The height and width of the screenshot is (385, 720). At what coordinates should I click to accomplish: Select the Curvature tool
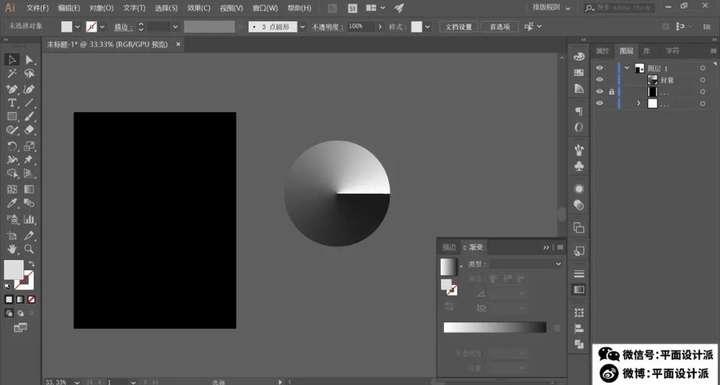coord(29,89)
